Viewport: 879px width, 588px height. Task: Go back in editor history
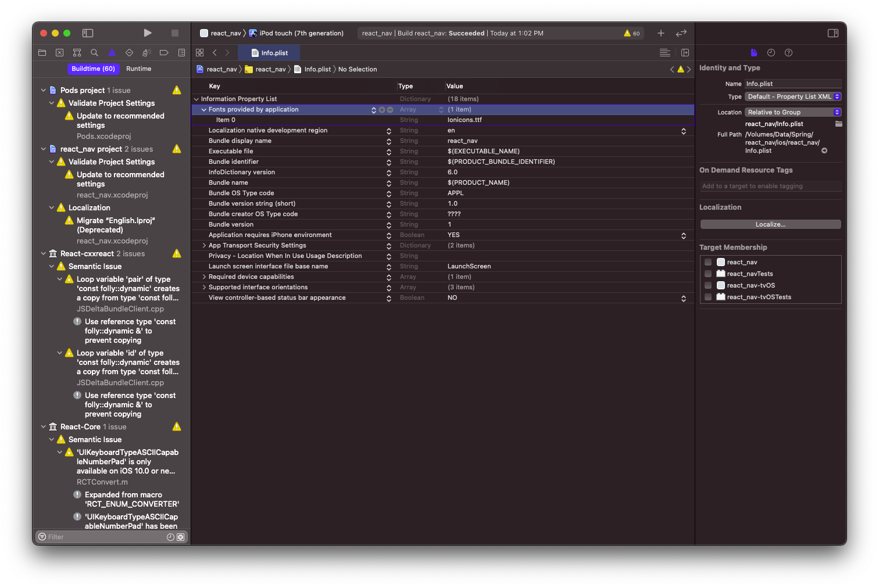pos(215,53)
